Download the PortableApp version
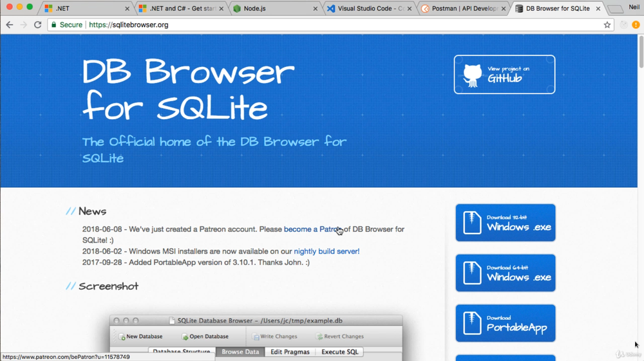Viewport: 644px width, 361px height. 505,323
